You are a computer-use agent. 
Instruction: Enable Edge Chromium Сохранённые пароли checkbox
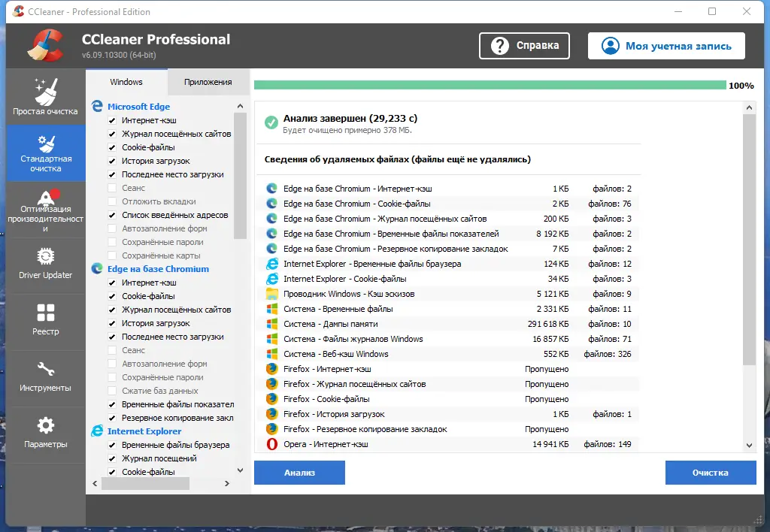pyautogui.click(x=112, y=377)
